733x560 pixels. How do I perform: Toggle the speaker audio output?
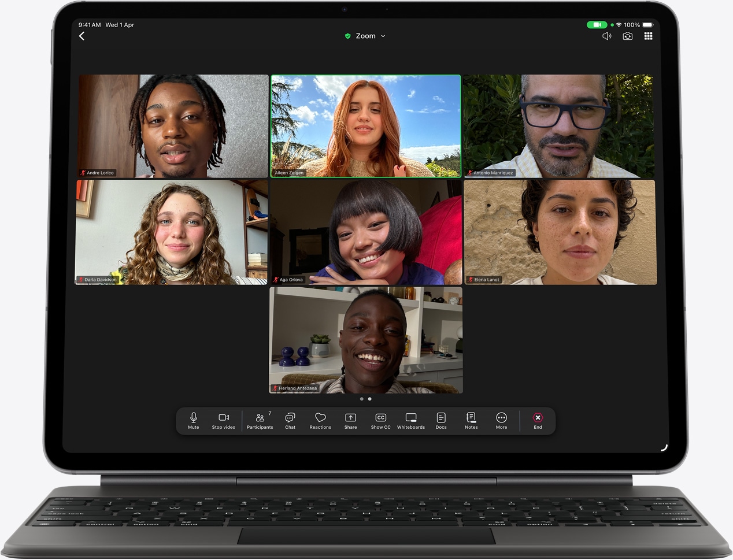pos(606,36)
